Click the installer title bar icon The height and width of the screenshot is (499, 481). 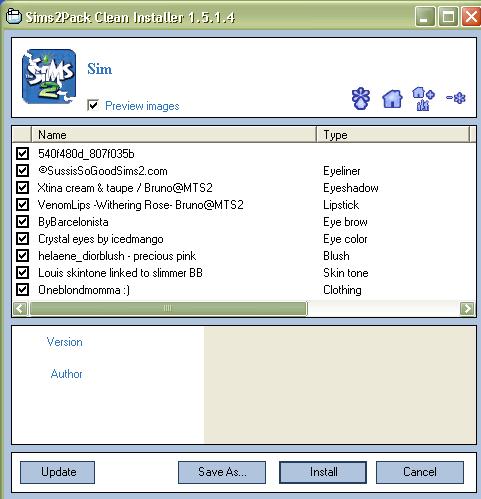14,16
